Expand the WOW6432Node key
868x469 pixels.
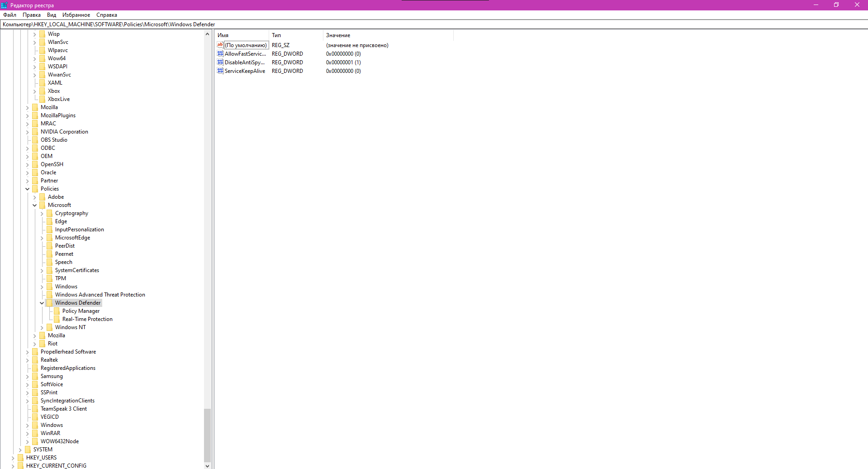[x=28, y=442]
